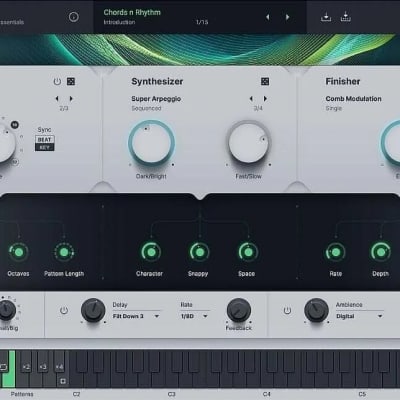Click the Octaves green knob

pos(19,252)
